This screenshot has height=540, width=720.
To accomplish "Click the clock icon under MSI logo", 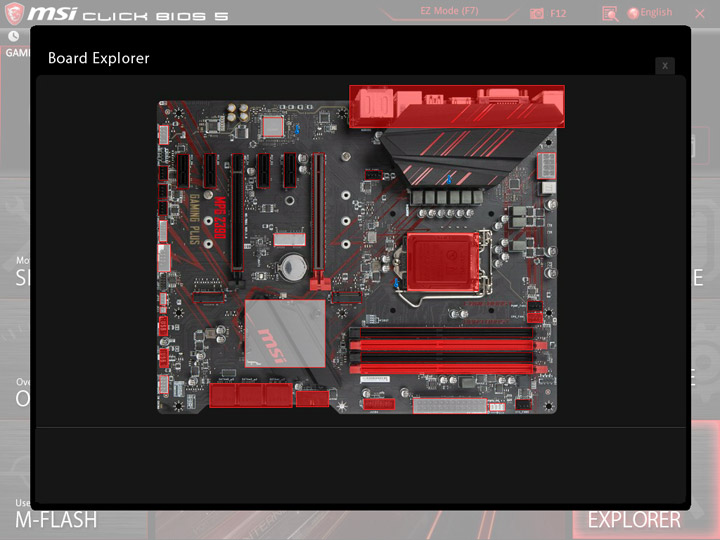I will (14, 36).
